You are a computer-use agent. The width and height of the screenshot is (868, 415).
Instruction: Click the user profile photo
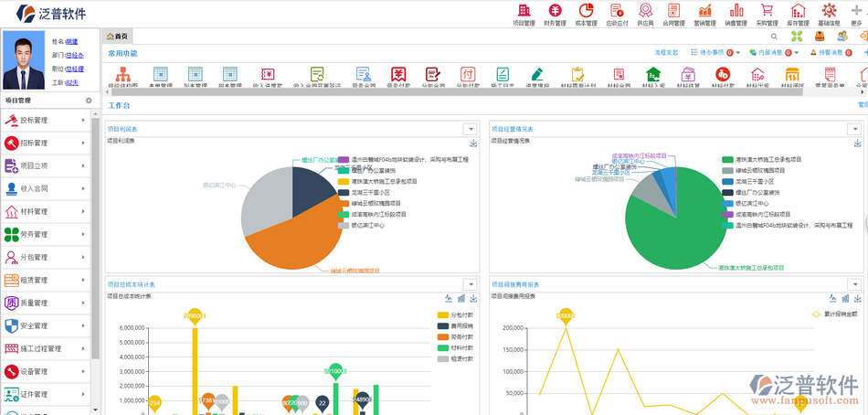24,62
